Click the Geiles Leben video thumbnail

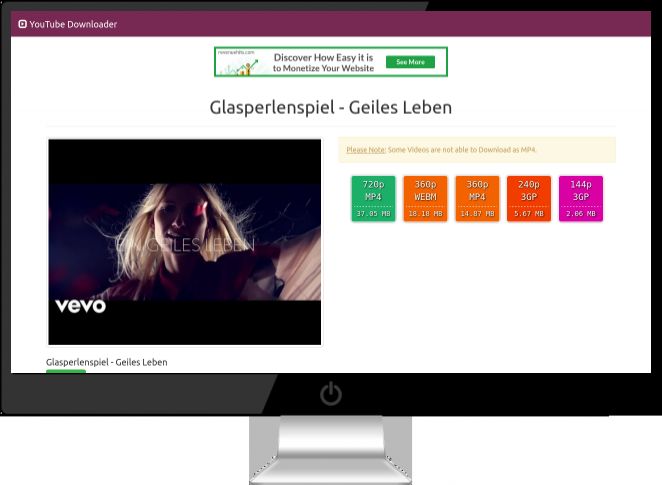point(184,242)
